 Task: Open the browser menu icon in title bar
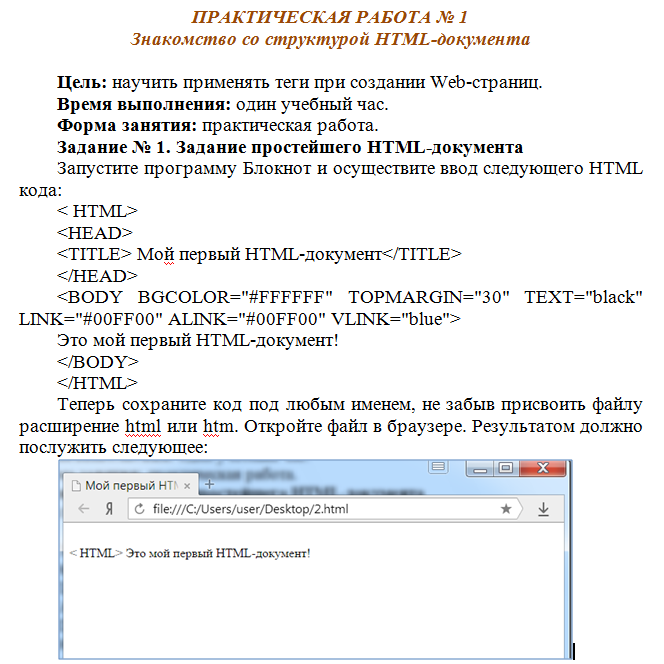point(438,467)
